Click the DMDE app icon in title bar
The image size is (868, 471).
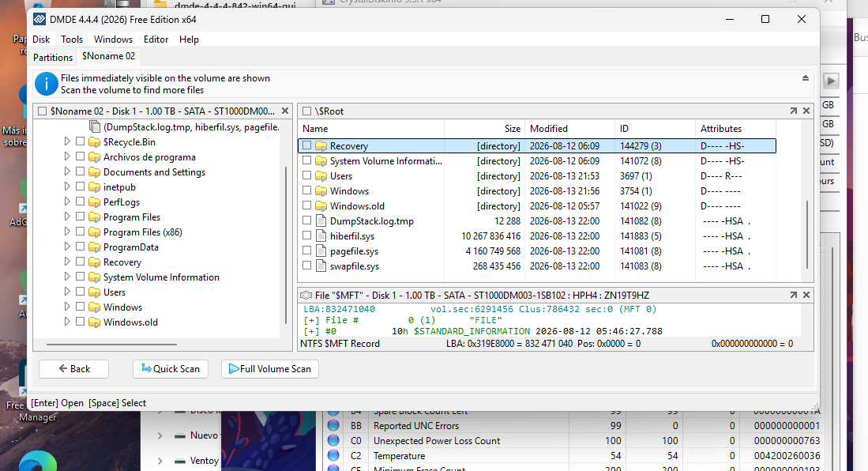(39, 20)
